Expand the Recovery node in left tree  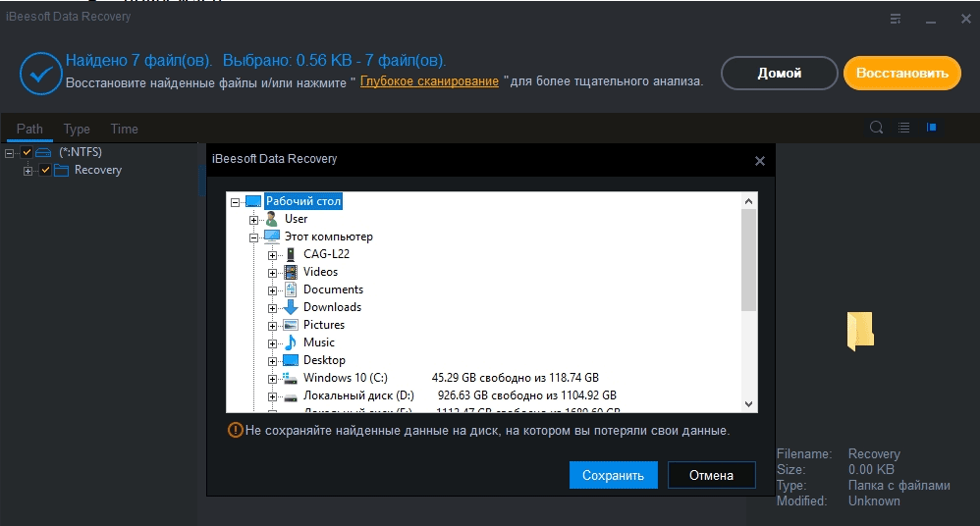coord(27,171)
